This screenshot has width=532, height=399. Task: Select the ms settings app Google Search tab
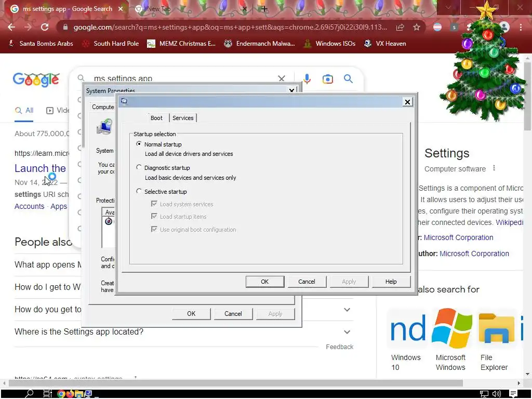[66, 9]
